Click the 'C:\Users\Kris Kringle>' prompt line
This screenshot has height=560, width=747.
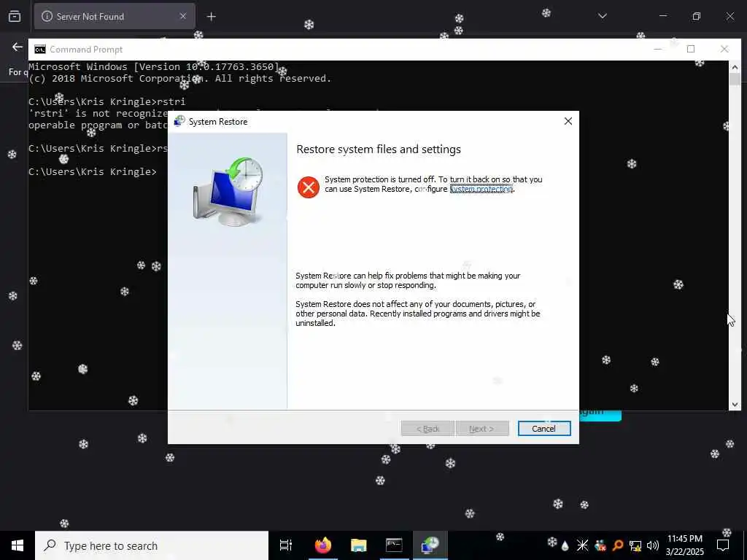[x=93, y=172]
